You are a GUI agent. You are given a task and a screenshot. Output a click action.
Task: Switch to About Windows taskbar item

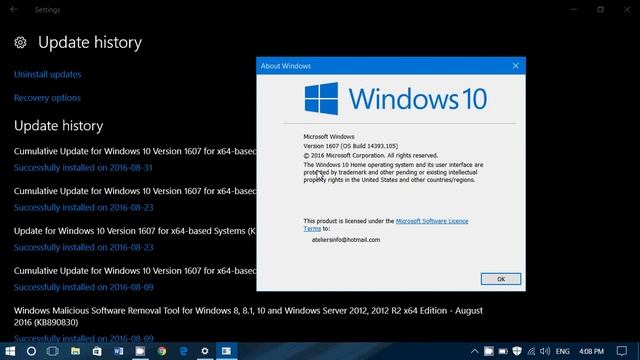(227, 351)
